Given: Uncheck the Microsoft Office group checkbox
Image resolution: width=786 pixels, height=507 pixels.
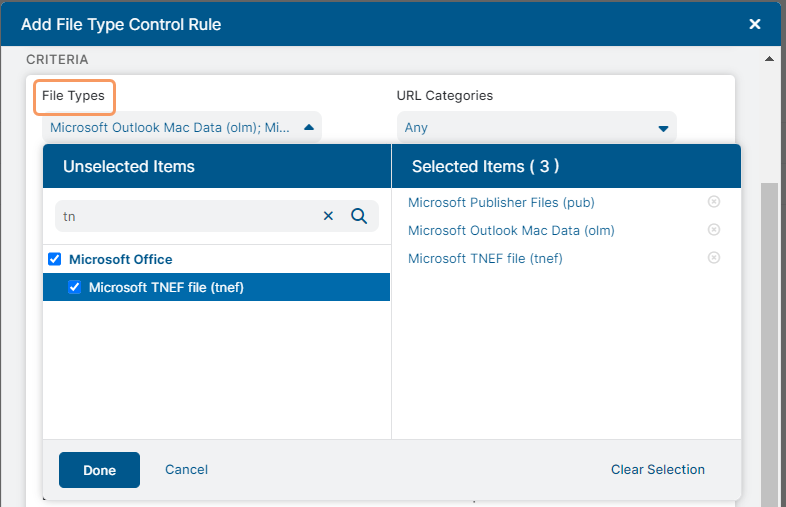Looking at the screenshot, I should (55, 259).
